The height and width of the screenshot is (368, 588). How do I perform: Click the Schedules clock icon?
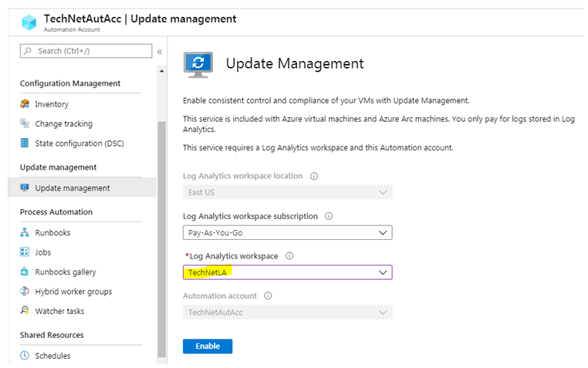pyautogui.click(x=25, y=355)
